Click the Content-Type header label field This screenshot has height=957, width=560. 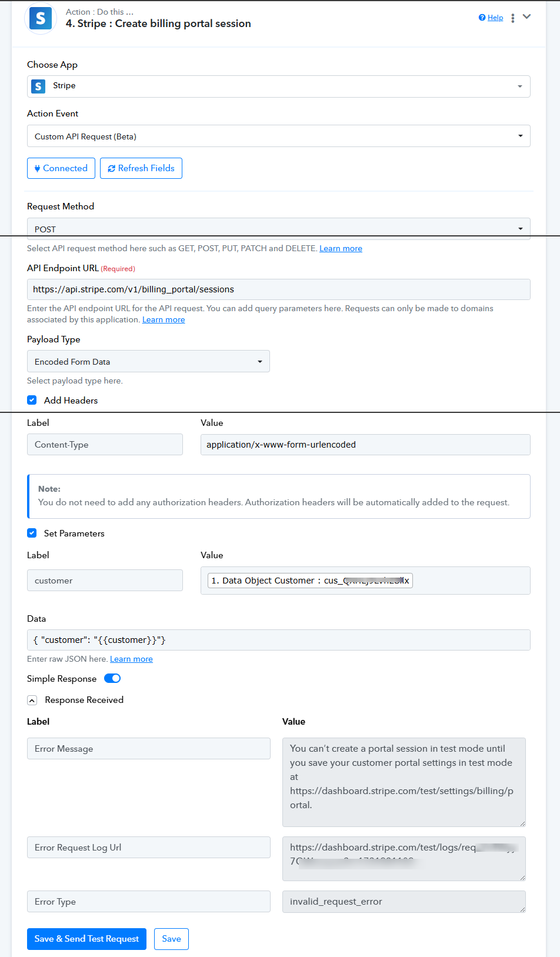105,445
